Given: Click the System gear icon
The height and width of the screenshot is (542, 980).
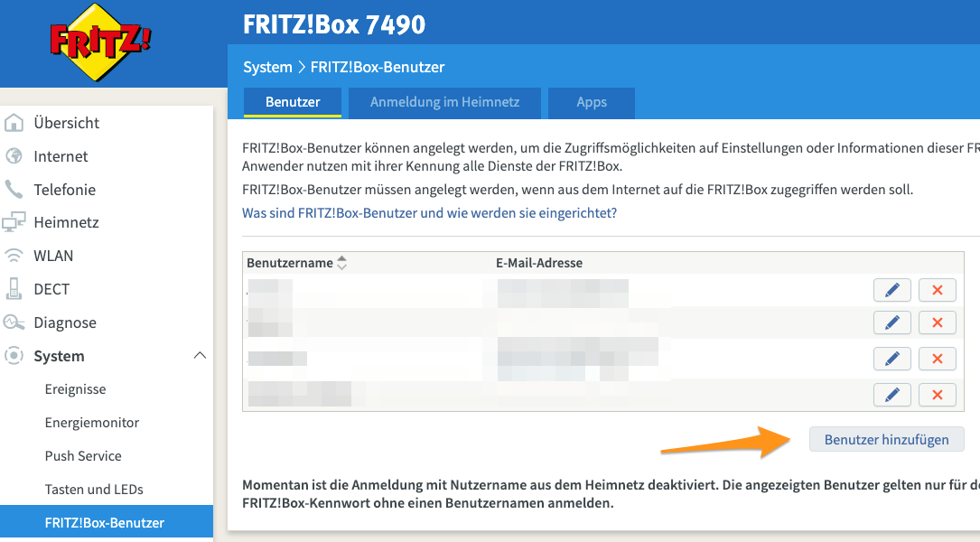Looking at the screenshot, I should click(x=14, y=356).
